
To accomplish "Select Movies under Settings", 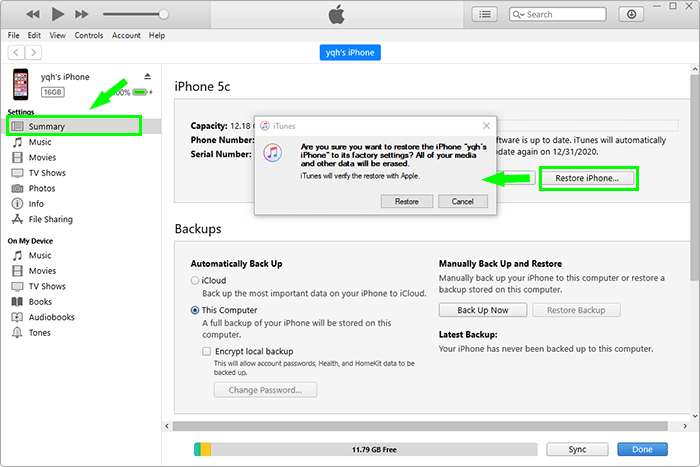I will click(x=42, y=158).
